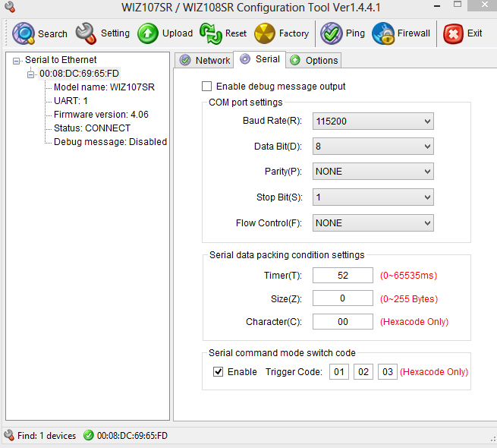
Task: Select Firmware version: 4.06 tree row
Action: [x=101, y=115]
